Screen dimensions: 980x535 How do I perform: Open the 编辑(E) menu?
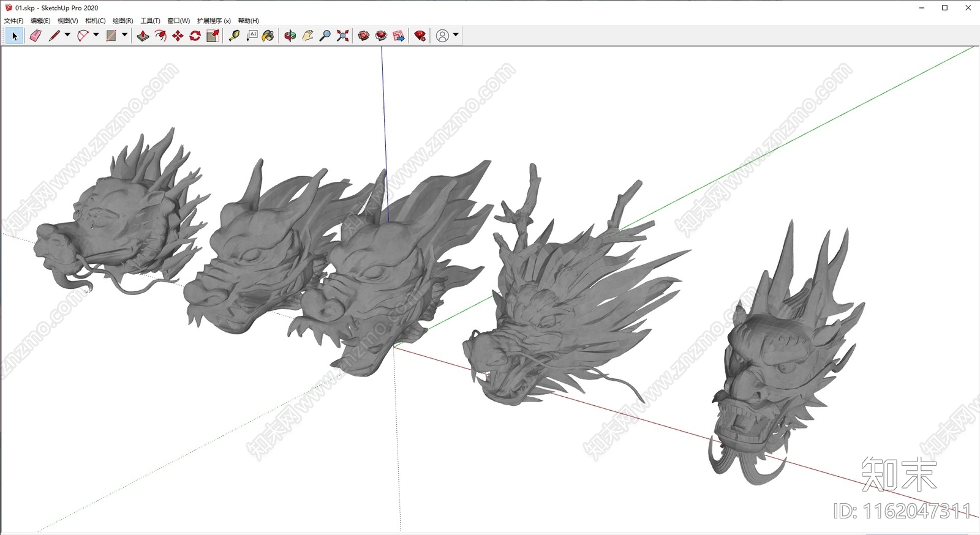[x=40, y=21]
